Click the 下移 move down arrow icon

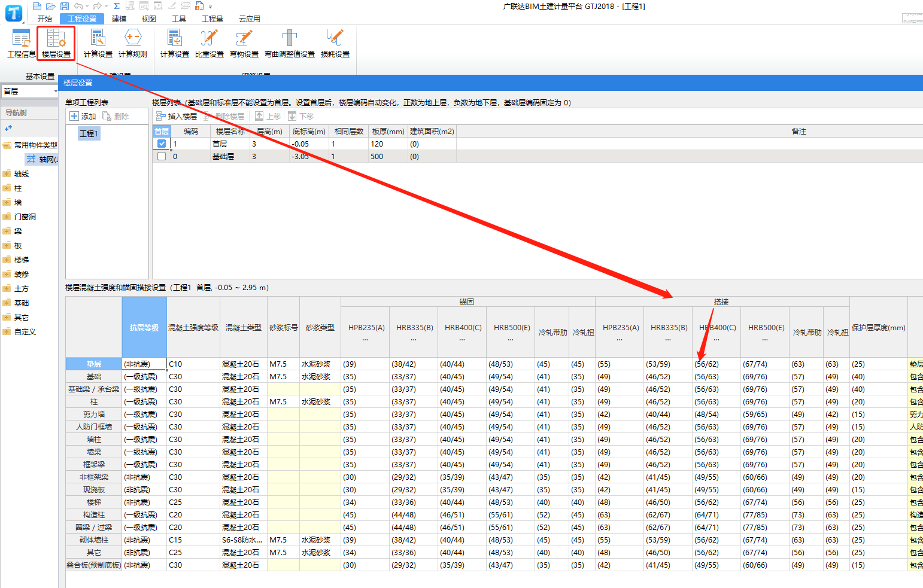tap(292, 116)
